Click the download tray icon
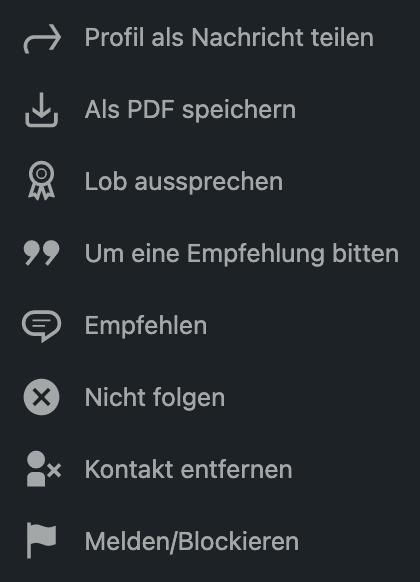 coord(42,110)
